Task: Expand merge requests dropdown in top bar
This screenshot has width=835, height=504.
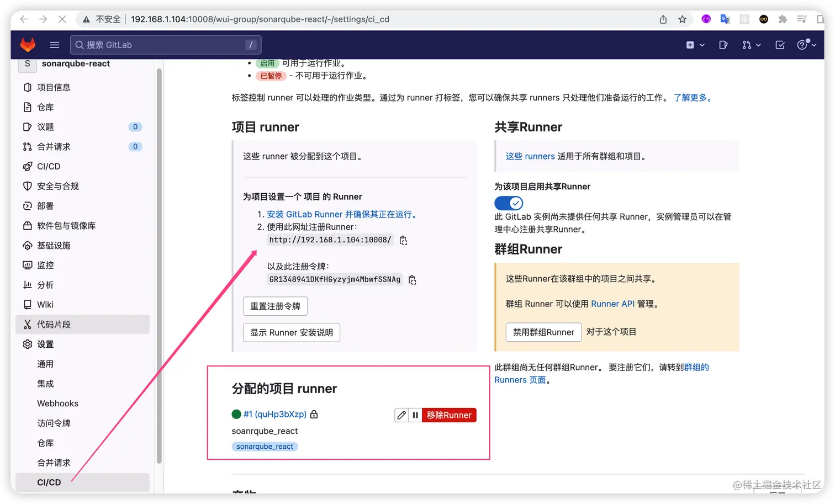Action: pos(752,45)
